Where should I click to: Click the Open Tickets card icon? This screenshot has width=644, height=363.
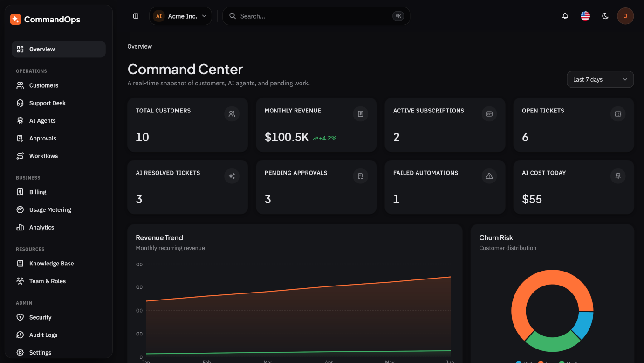[618, 114]
